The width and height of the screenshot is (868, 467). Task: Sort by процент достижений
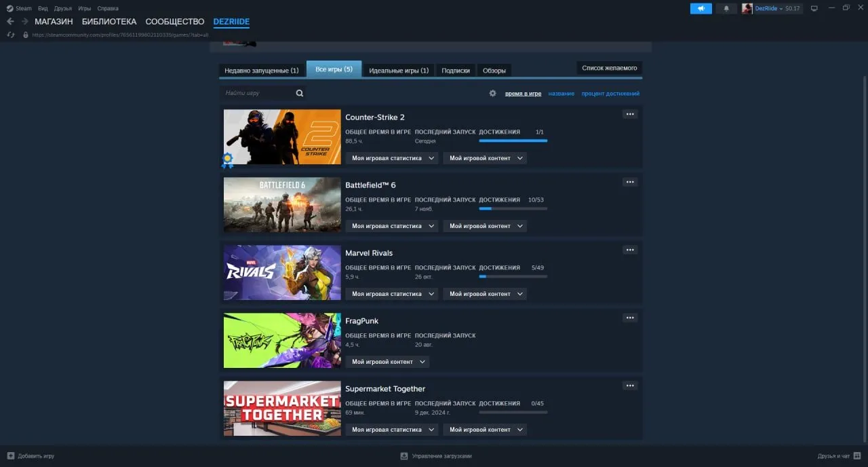tap(610, 94)
